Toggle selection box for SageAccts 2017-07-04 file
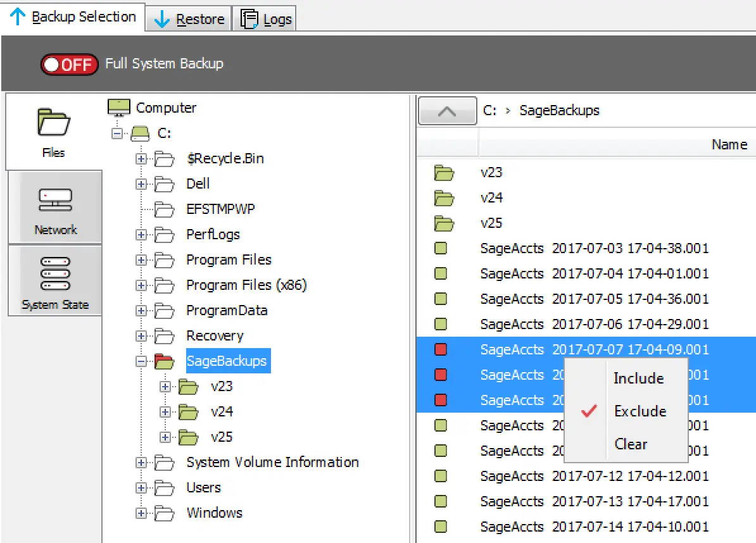This screenshot has height=543, width=756. tap(441, 273)
